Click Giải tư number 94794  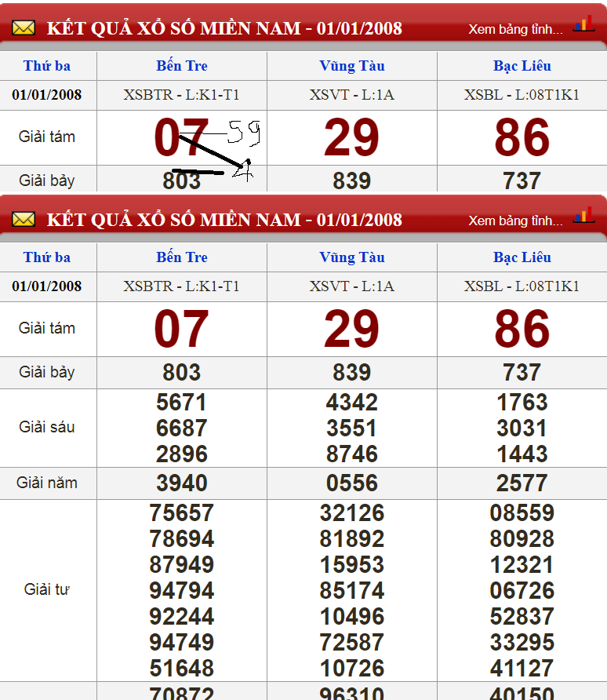(181, 591)
